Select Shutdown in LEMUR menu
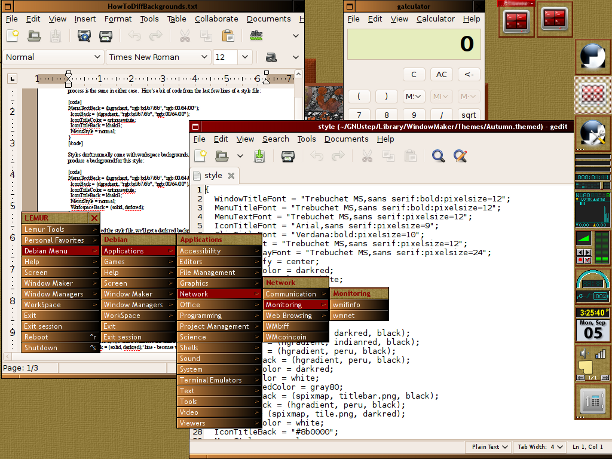612x459 pixels. 60,347
